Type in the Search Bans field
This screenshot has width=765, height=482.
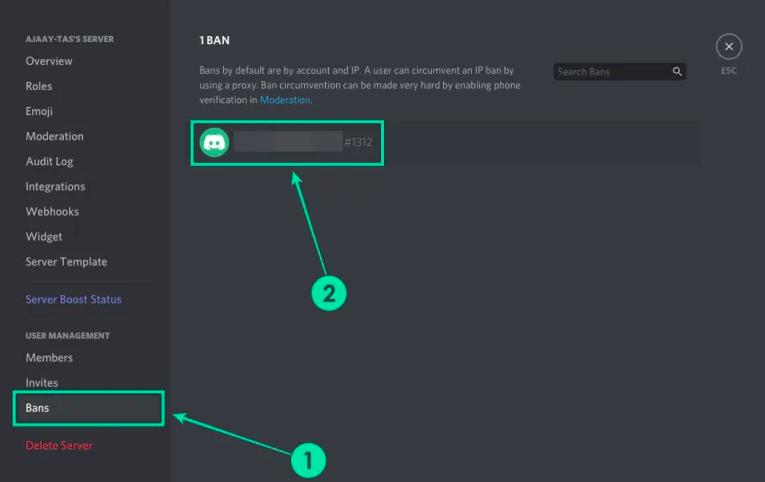coord(612,72)
